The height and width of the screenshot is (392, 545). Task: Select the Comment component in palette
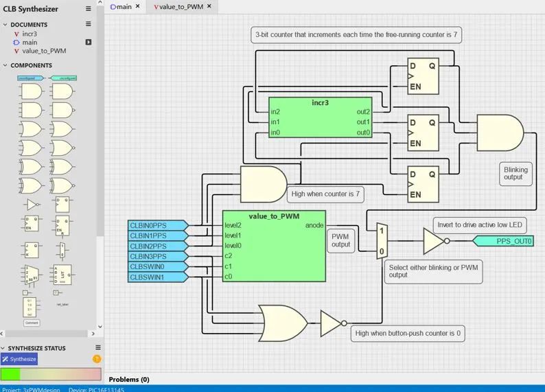point(32,322)
